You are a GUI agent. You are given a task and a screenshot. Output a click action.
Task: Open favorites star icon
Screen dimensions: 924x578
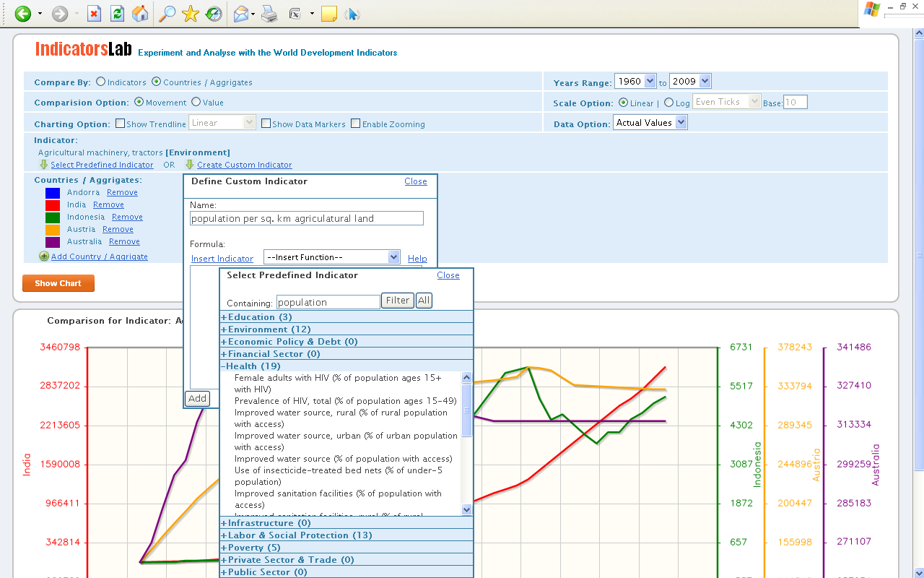click(191, 13)
